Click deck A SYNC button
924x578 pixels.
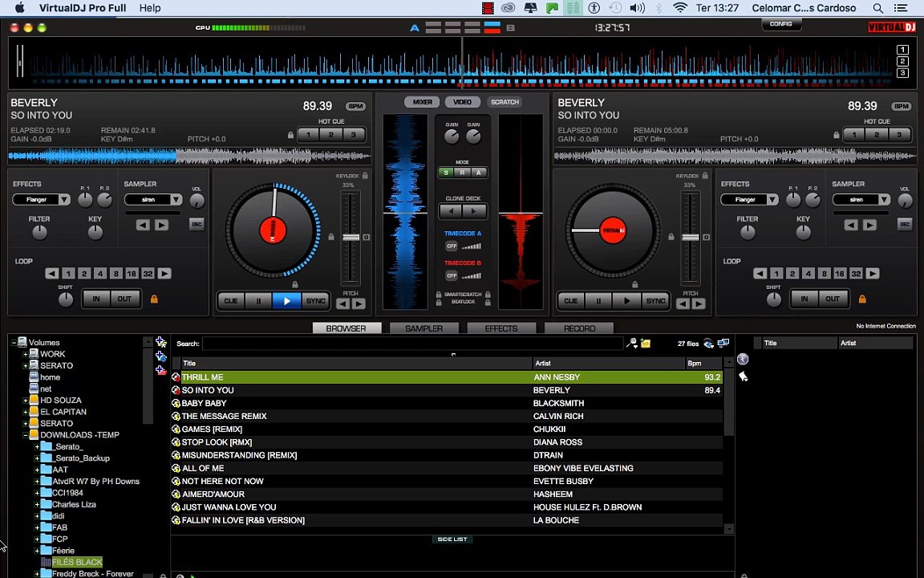tap(316, 301)
